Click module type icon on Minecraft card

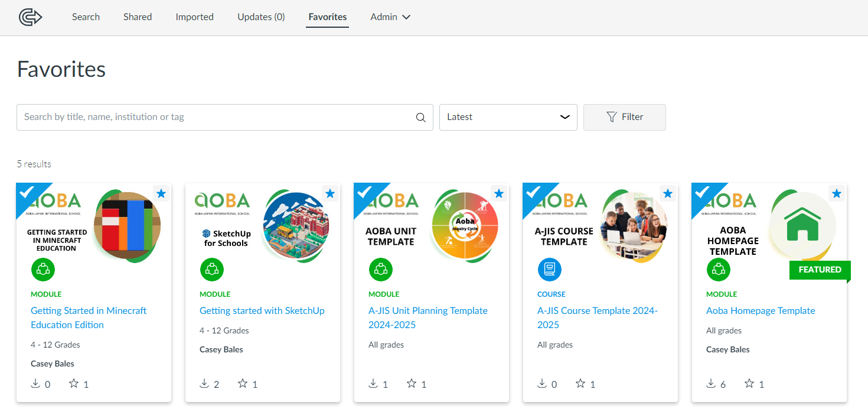coord(43,270)
